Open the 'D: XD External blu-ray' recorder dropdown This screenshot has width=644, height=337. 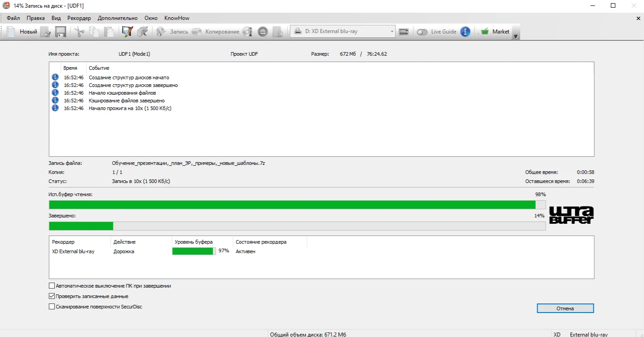pos(343,32)
